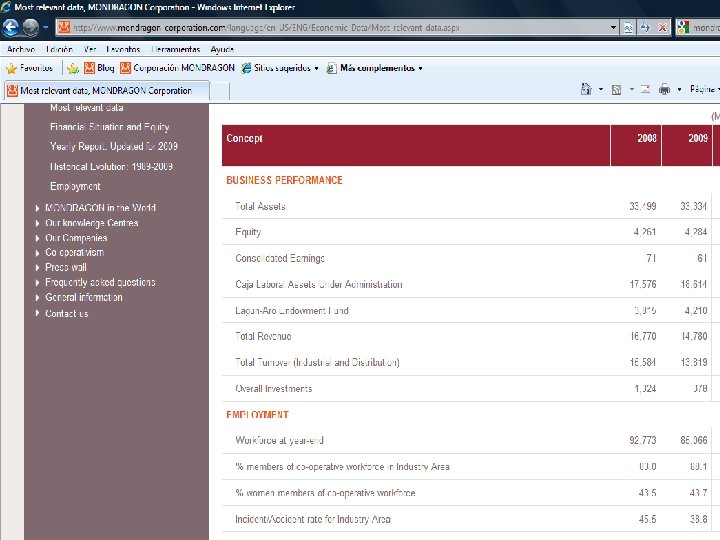720x540 pixels.
Task: Expand the General information arrow
Action: point(37,298)
